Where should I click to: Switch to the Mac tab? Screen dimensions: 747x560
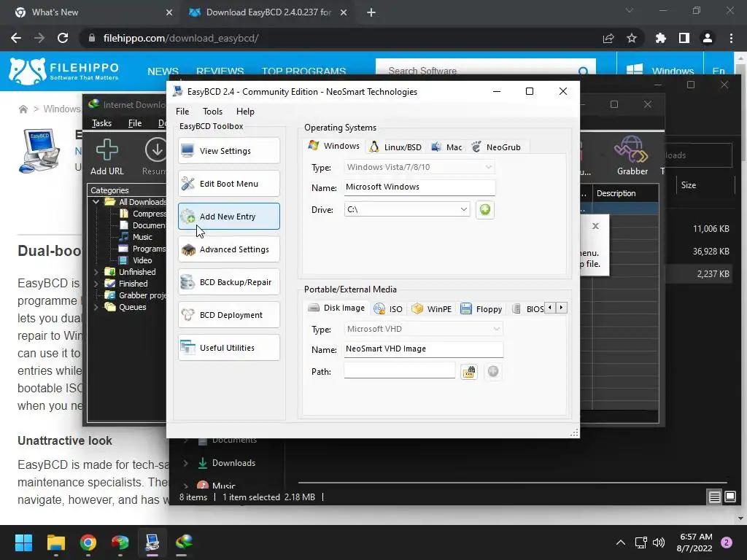coord(446,147)
